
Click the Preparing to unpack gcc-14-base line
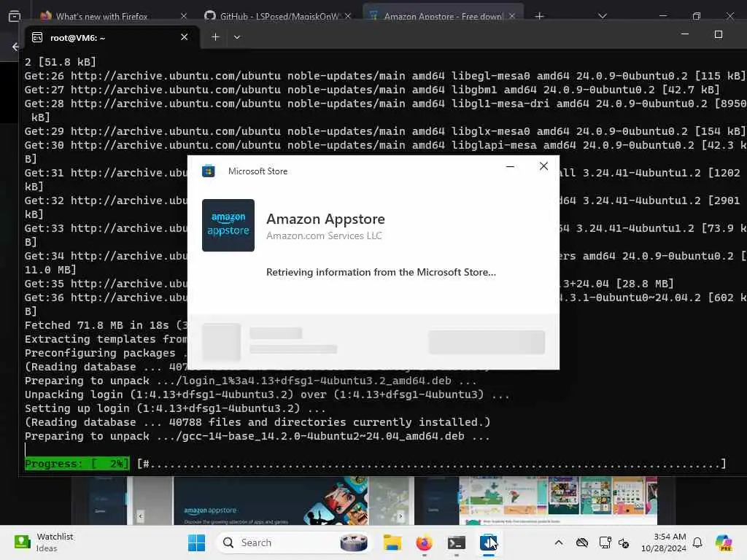point(258,436)
